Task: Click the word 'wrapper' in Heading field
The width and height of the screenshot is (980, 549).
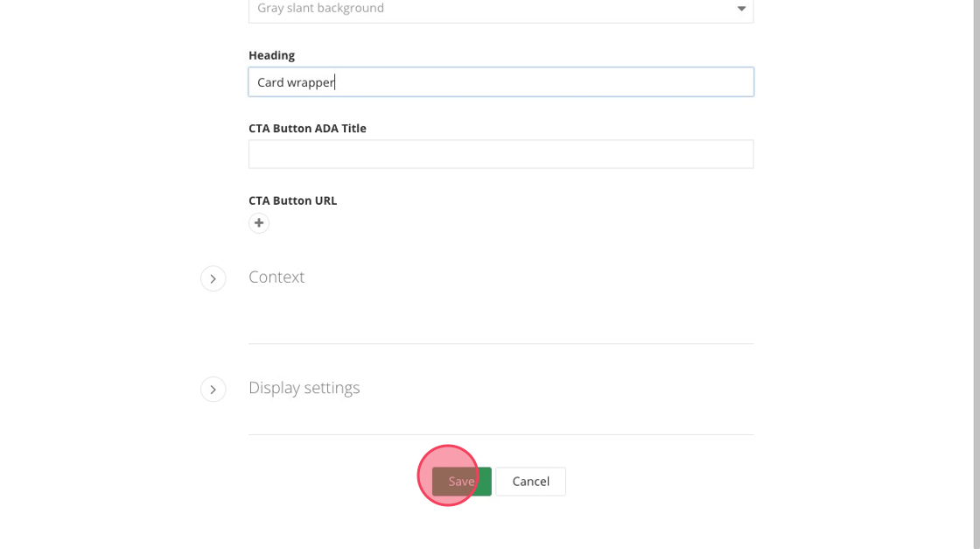Action: pos(311,82)
